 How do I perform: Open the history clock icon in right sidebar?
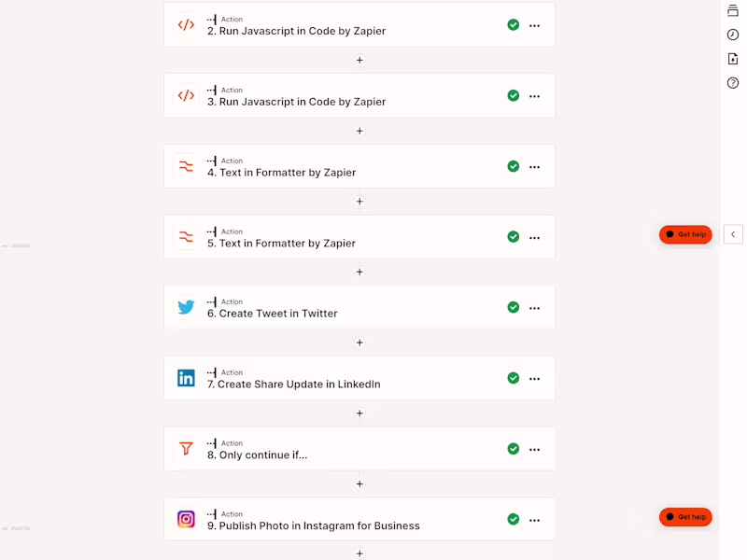click(733, 35)
